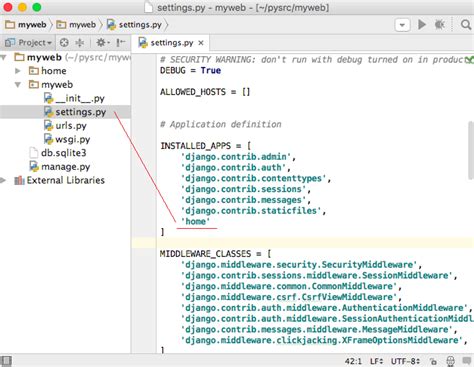Screen dimensions: 474x367
Task: Close the settings.py tab
Action: click(x=201, y=43)
